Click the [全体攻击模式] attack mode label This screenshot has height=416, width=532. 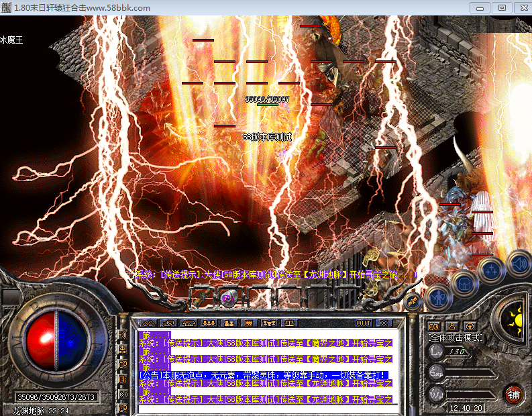tap(456, 337)
